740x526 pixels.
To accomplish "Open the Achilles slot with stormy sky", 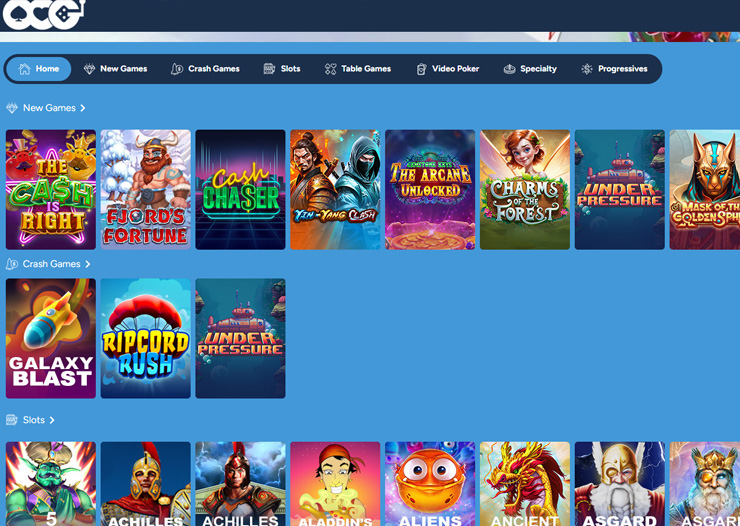I will 241,484.
